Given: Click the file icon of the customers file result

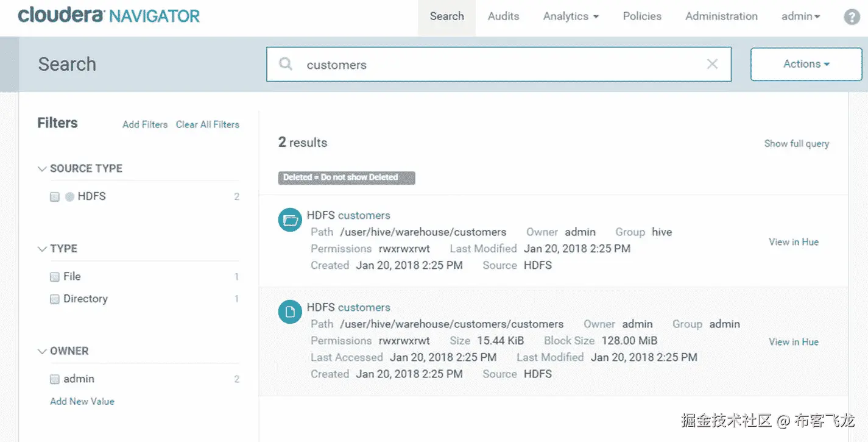Looking at the screenshot, I should [x=291, y=312].
